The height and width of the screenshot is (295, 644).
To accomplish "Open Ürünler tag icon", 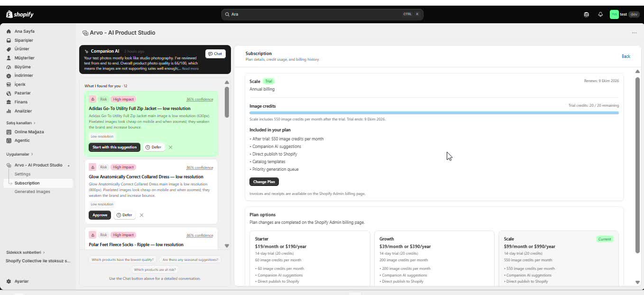I will coord(9,49).
